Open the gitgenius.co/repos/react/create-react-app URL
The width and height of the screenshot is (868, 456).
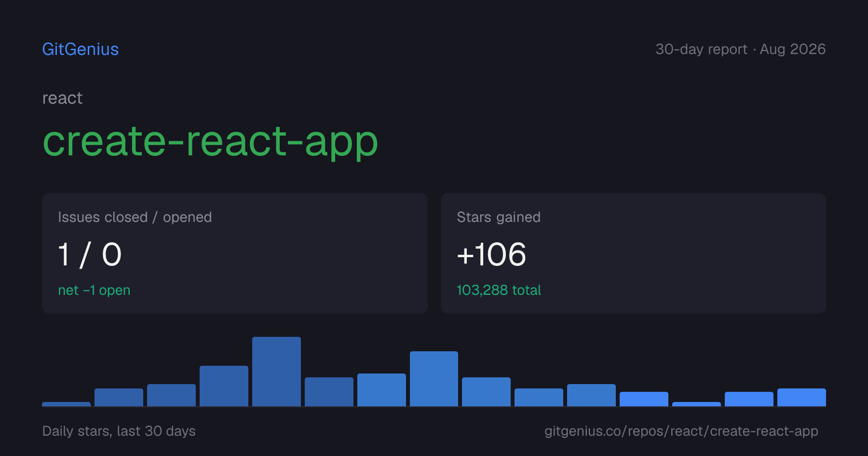pyautogui.click(x=681, y=431)
